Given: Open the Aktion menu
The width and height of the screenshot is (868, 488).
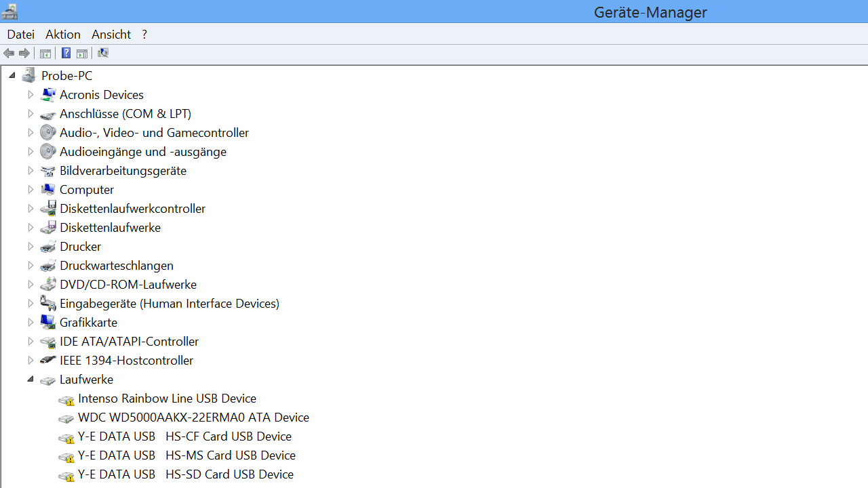Looking at the screenshot, I should (x=63, y=35).
